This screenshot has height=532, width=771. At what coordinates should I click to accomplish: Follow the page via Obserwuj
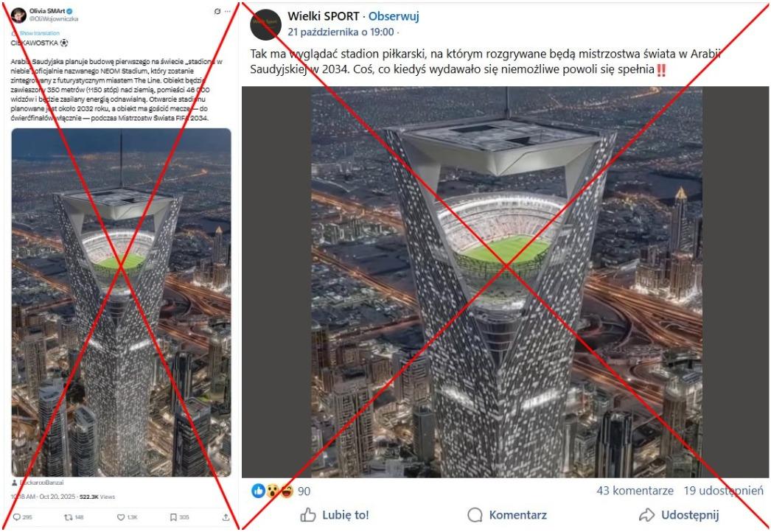(x=394, y=16)
